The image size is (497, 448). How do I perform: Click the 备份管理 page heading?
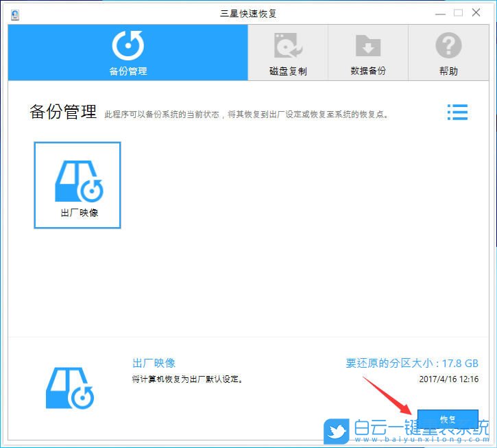point(63,112)
